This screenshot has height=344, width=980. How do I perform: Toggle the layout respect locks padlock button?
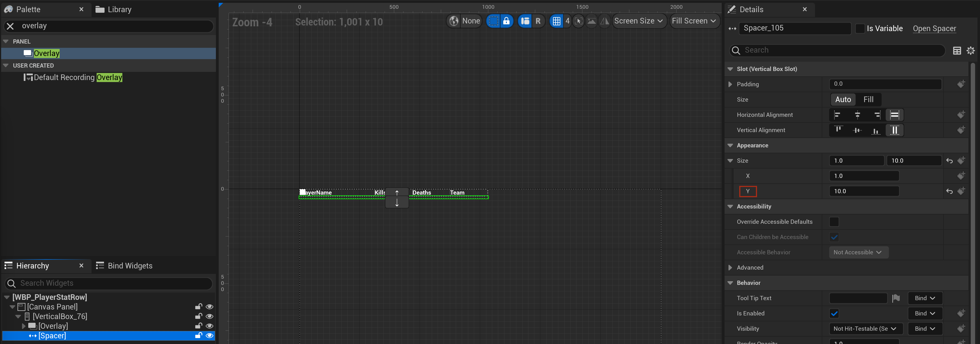pos(506,21)
